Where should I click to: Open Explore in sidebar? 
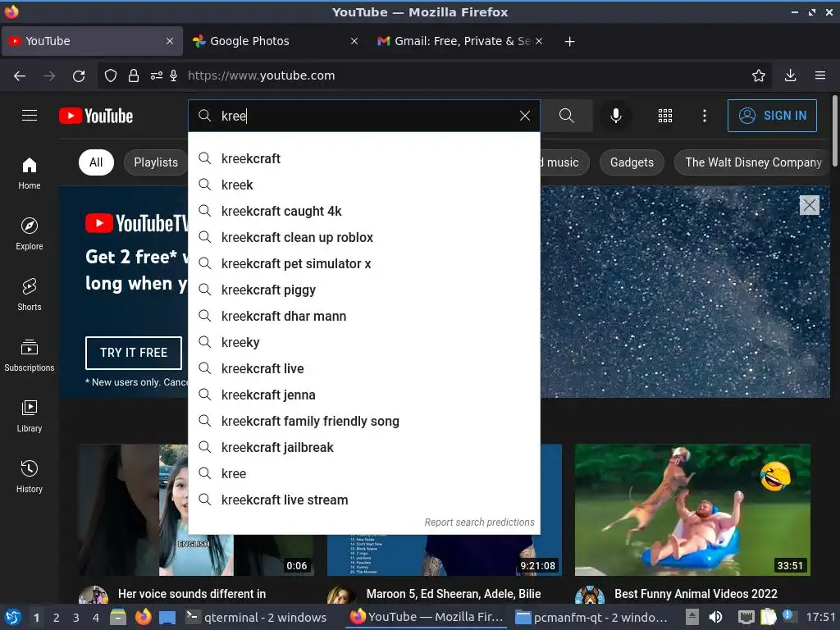[x=30, y=234]
